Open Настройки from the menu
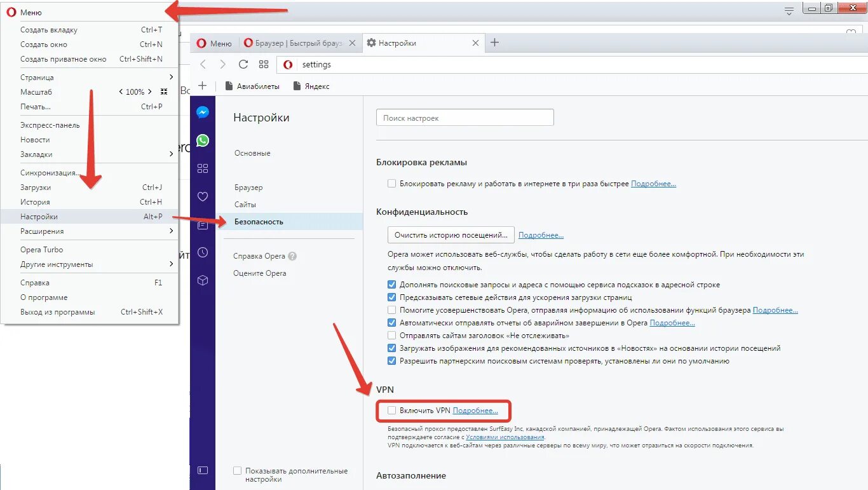 90,217
